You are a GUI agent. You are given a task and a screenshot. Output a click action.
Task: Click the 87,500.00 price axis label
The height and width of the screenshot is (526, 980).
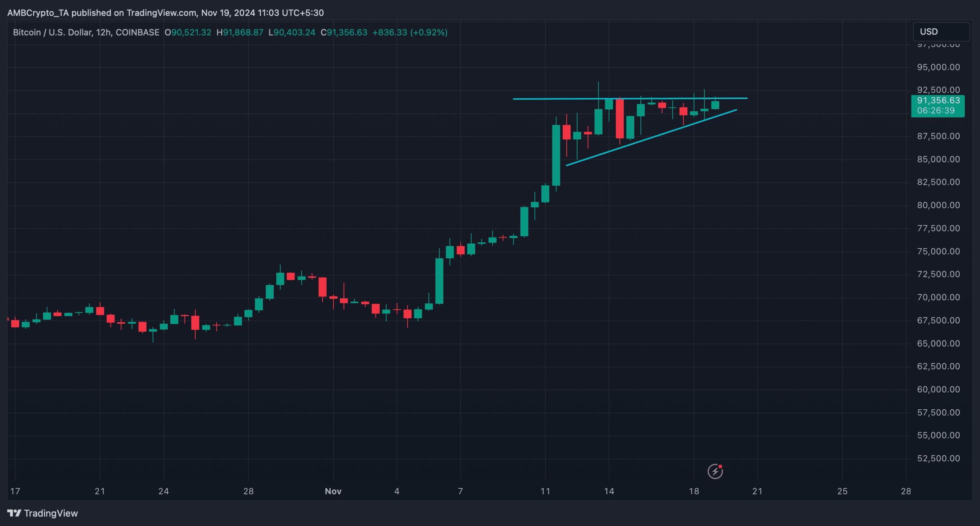click(938, 136)
